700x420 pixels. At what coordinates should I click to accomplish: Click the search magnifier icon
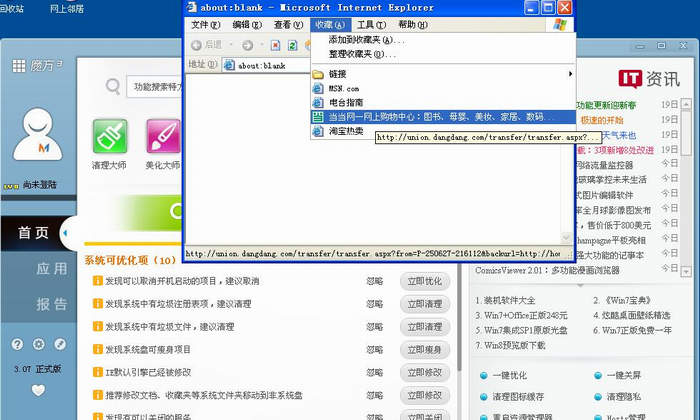point(113,86)
